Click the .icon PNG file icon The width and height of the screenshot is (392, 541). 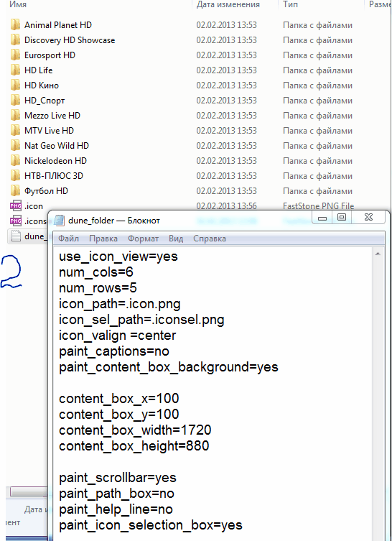tap(16, 206)
